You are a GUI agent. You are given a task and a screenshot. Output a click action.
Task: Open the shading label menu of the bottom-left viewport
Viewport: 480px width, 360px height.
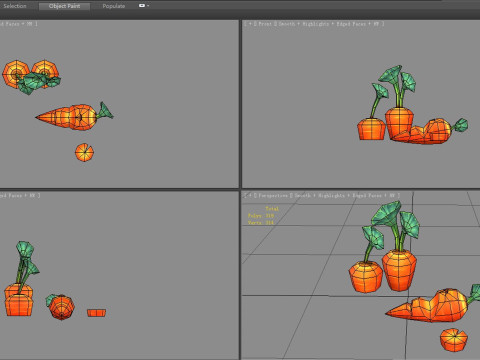point(20,195)
